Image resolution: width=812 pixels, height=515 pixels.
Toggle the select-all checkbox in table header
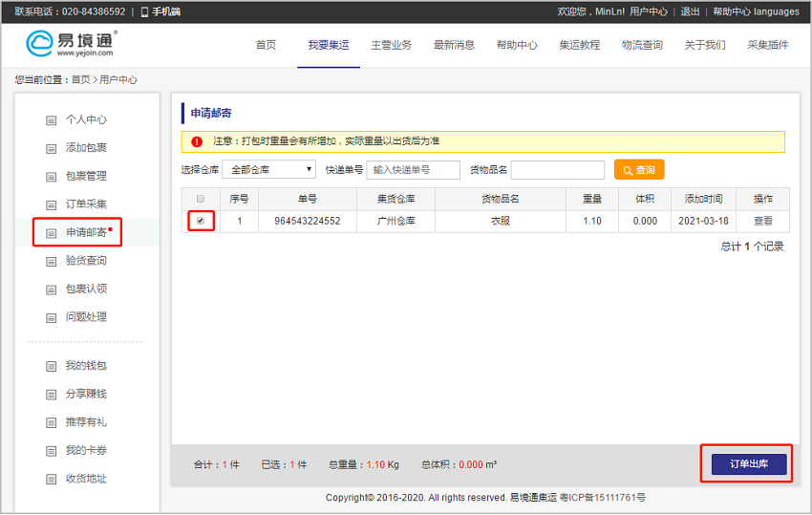click(x=201, y=199)
